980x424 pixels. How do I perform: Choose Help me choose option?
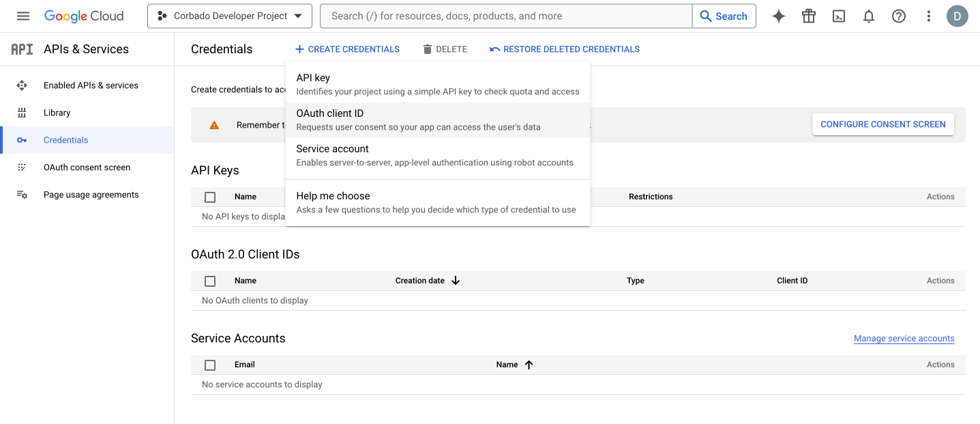(x=438, y=203)
